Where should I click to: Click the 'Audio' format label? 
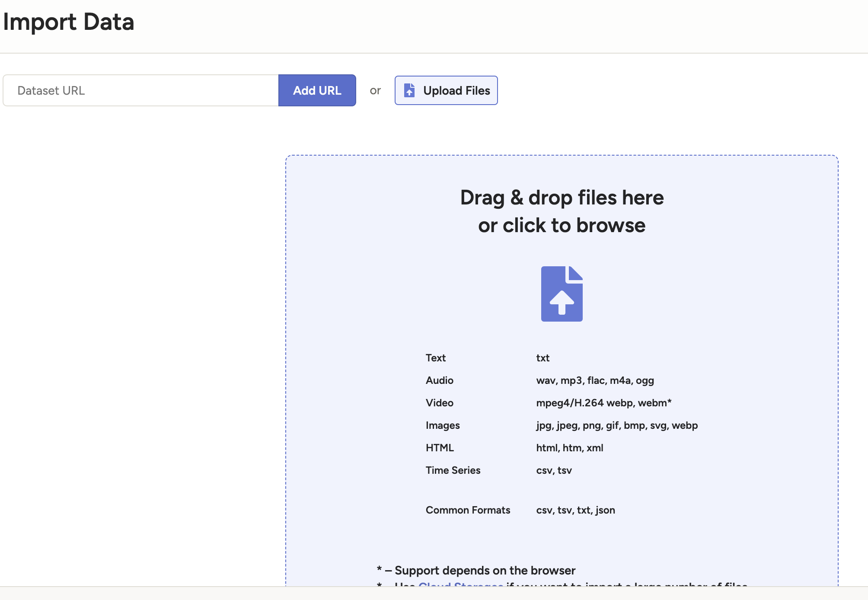(x=440, y=380)
